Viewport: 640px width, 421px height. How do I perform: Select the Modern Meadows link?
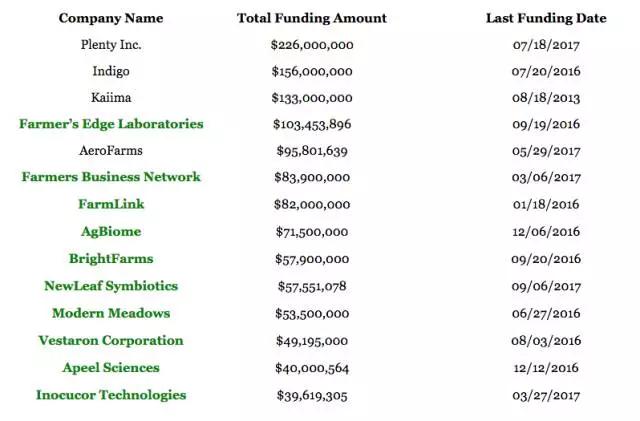click(111, 313)
